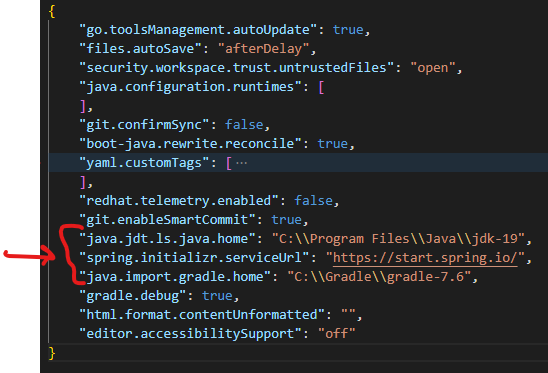The image size is (548, 373).
Task: Click the closing bracket below yaml.customTags
Action: tap(83, 182)
